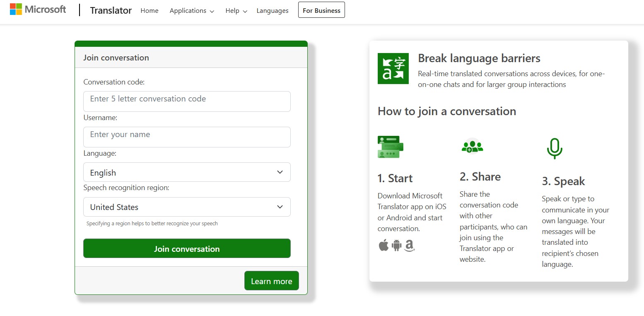Image resolution: width=644 pixels, height=316 pixels.
Task: Click the Break language barriers heading
Action: (479, 58)
